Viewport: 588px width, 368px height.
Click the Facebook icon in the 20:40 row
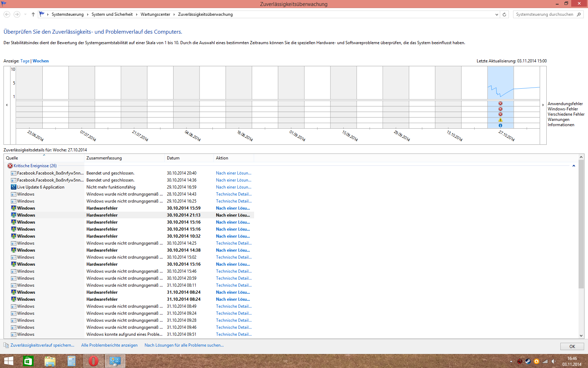point(14,173)
